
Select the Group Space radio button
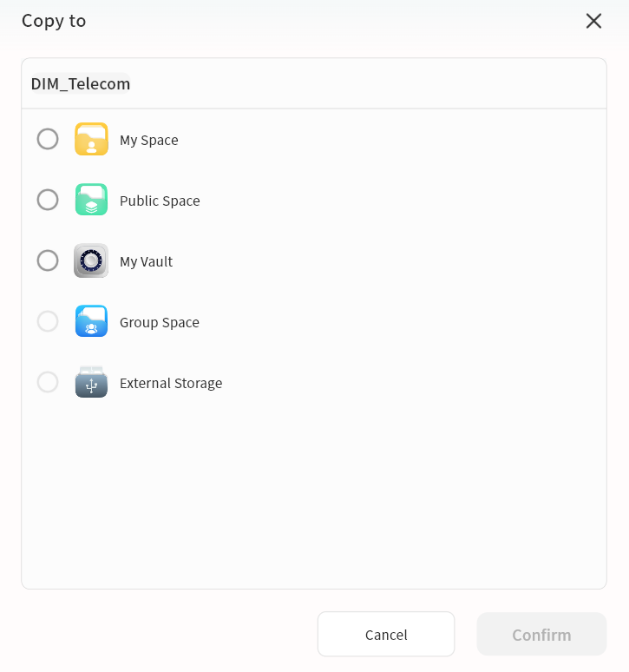(48, 321)
